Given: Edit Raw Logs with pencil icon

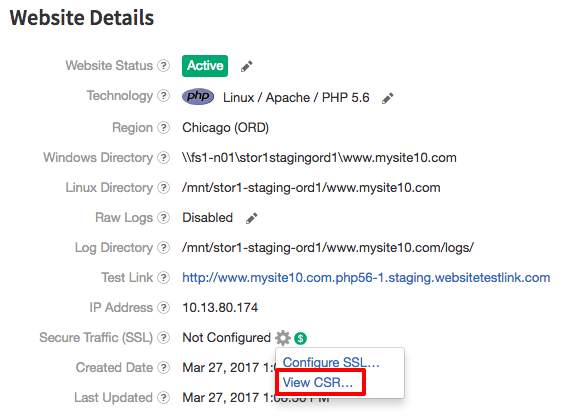Looking at the screenshot, I should [252, 218].
